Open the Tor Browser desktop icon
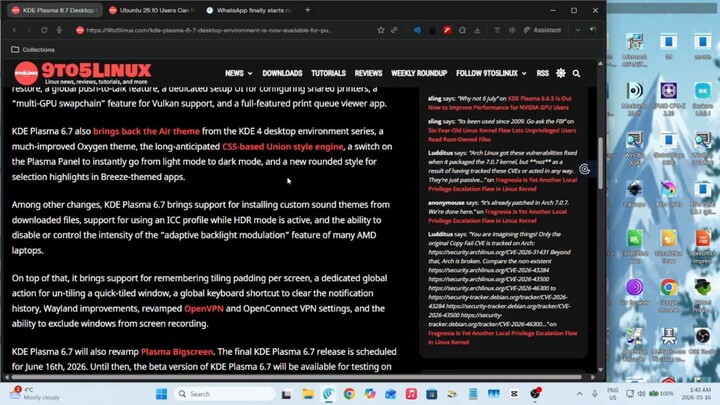 635,291
